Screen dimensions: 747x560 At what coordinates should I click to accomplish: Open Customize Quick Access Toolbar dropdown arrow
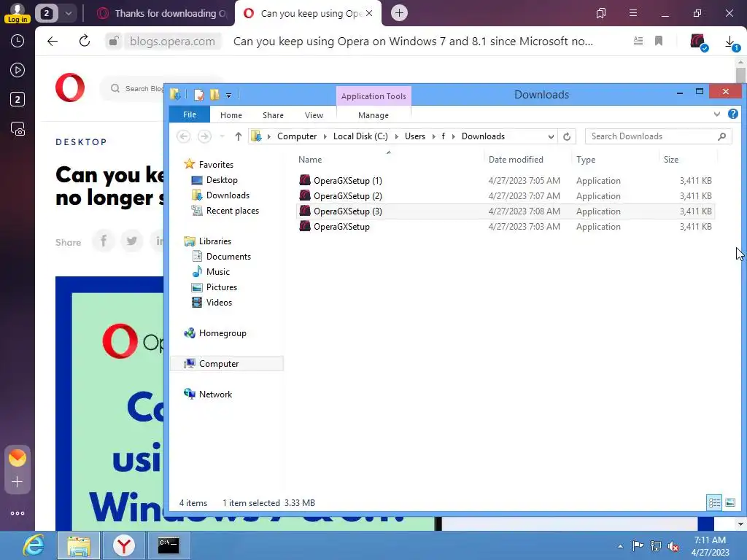pos(228,96)
